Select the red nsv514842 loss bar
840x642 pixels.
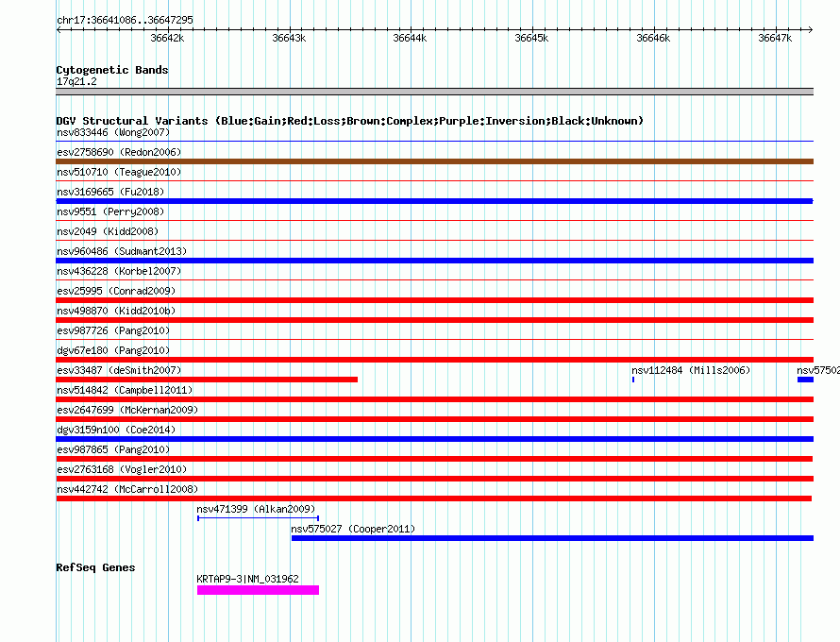click(x=434, y=399)
